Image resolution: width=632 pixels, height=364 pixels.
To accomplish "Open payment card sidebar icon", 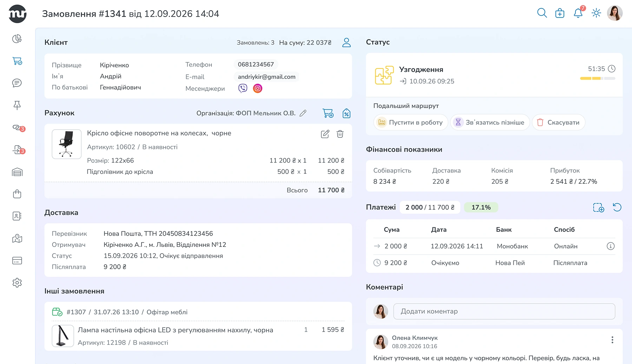I will [17, 261].
